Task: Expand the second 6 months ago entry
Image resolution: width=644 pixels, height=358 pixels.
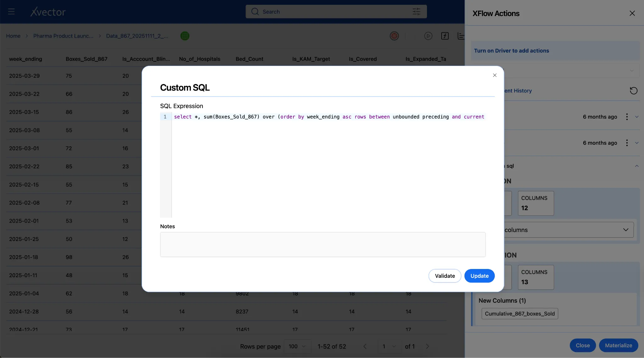Action: [637, 143]
